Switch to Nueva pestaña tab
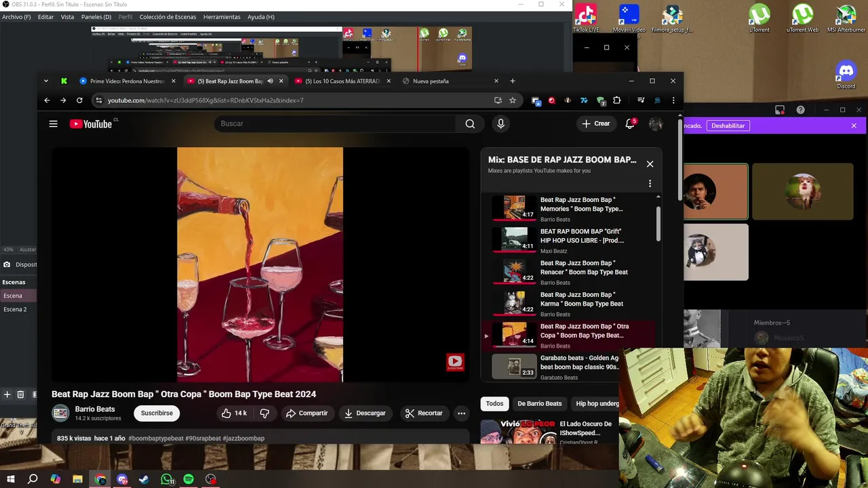This screenshot has height=488, width=868. [450, 81]
